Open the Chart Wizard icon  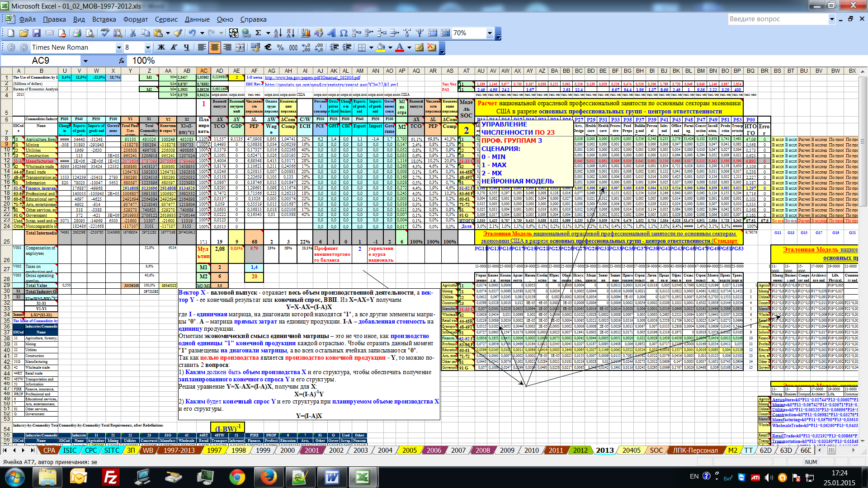pyautogui.click(x=306, y=33)
